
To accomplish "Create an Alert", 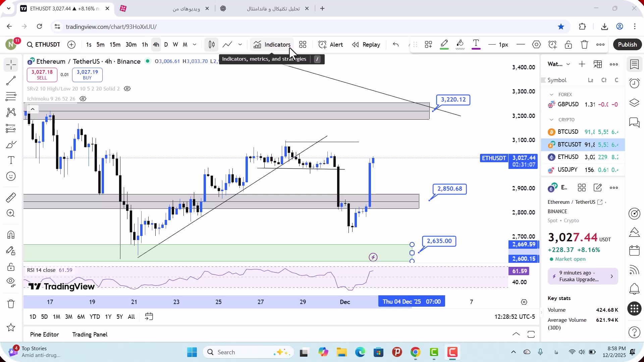I will (x=331, y=45).
